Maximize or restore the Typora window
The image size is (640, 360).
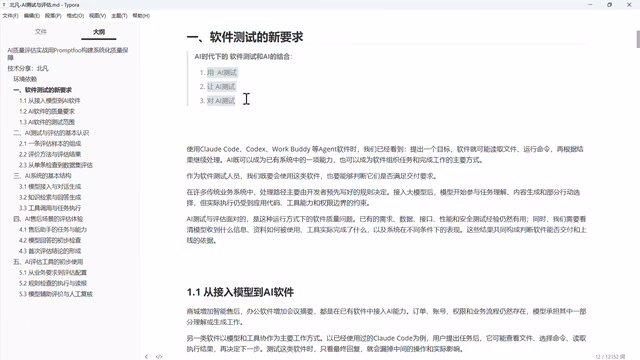609,5
